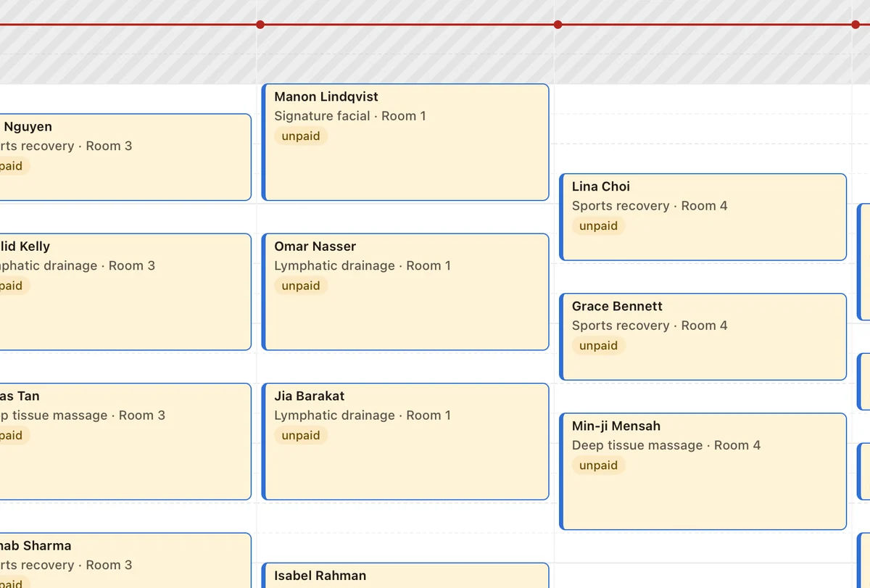Open the Nguyen Sports recovery Room 3 card

point(125,157)
